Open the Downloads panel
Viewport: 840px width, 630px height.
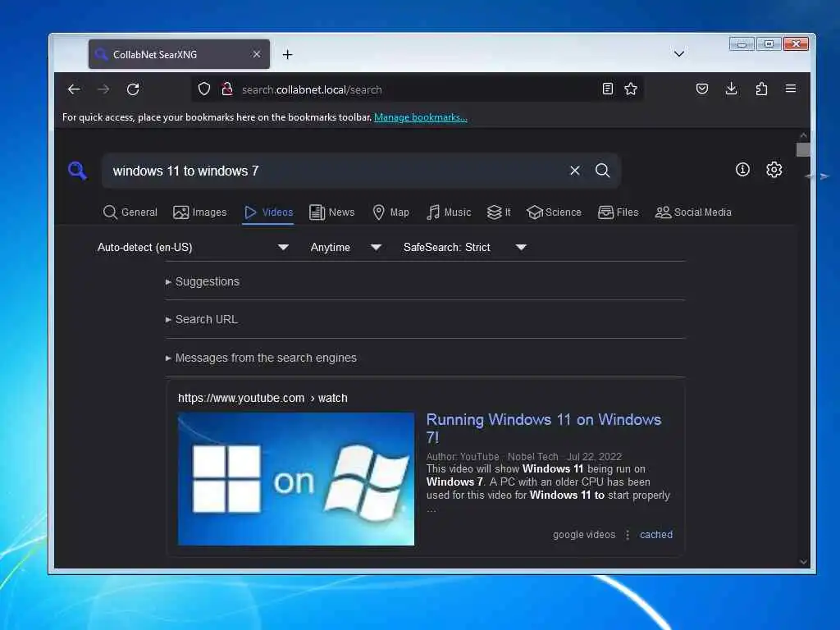click(731, 89)
